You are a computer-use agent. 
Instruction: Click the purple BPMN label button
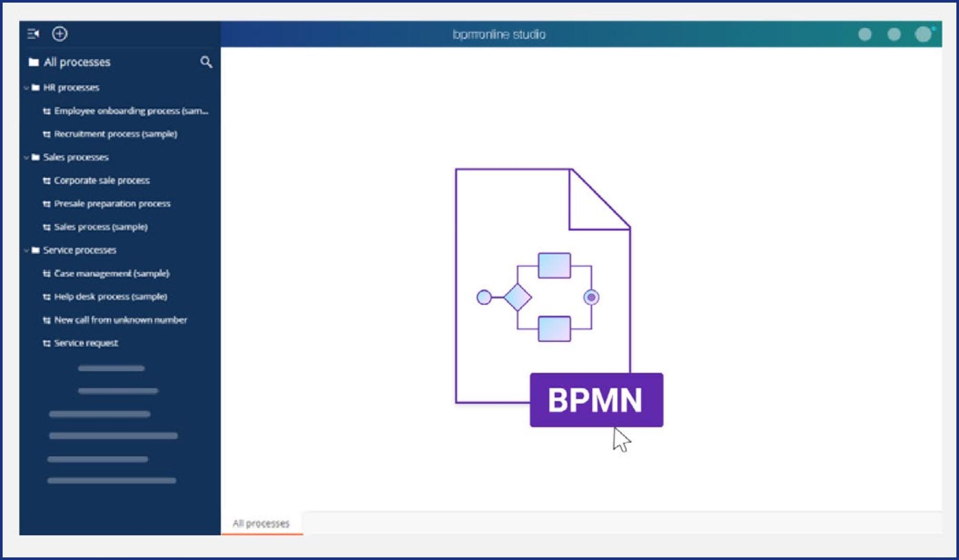[596, 400]
